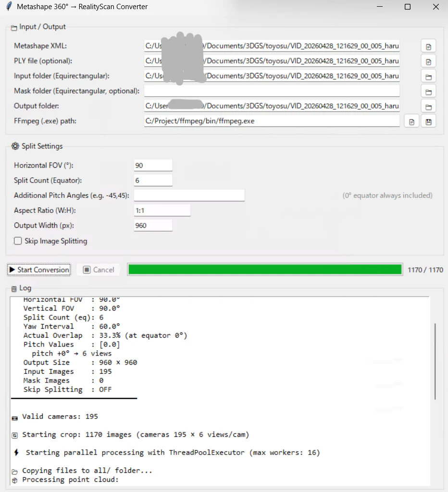Enable the Skip Image Splitting checkbox
Viewport: 448px width, 492px height.
pos(18,241)
